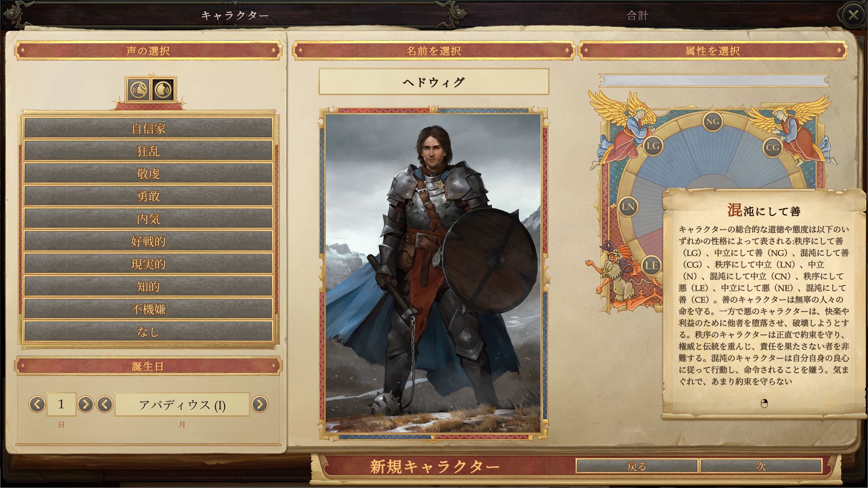Choose the NG alignment node
The image size is (868, 488).
click(x=712, y=122)
